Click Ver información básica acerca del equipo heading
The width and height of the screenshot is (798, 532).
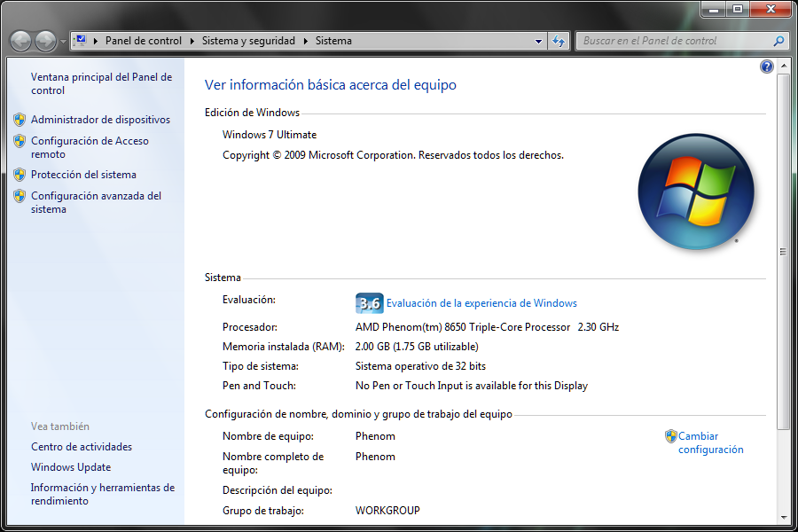coord(331,85)
